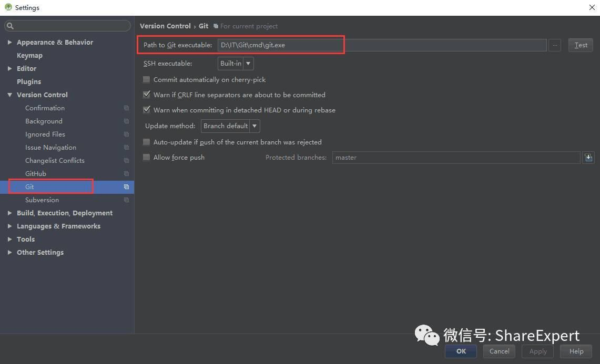
Task: Click the project-level icon beside Confirmation
Action: coord(126,108)
